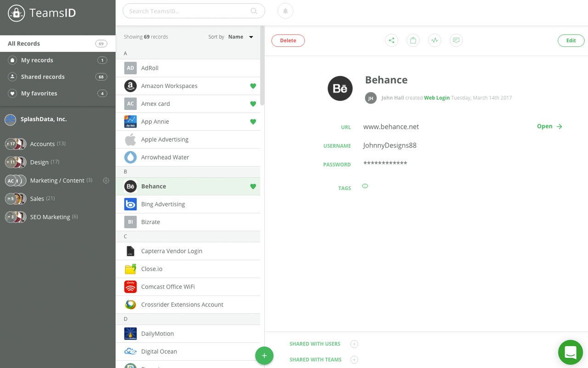Click the Shared records person icon

(12, 77)
